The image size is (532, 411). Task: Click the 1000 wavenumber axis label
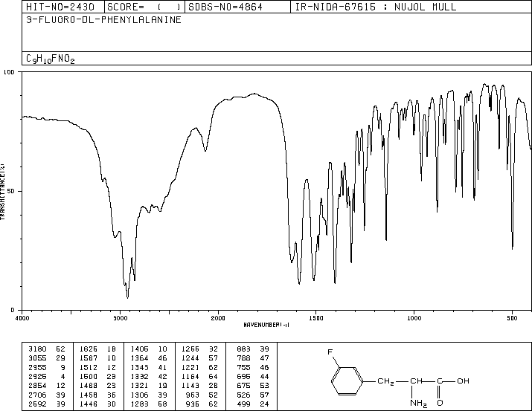(414, 318)
